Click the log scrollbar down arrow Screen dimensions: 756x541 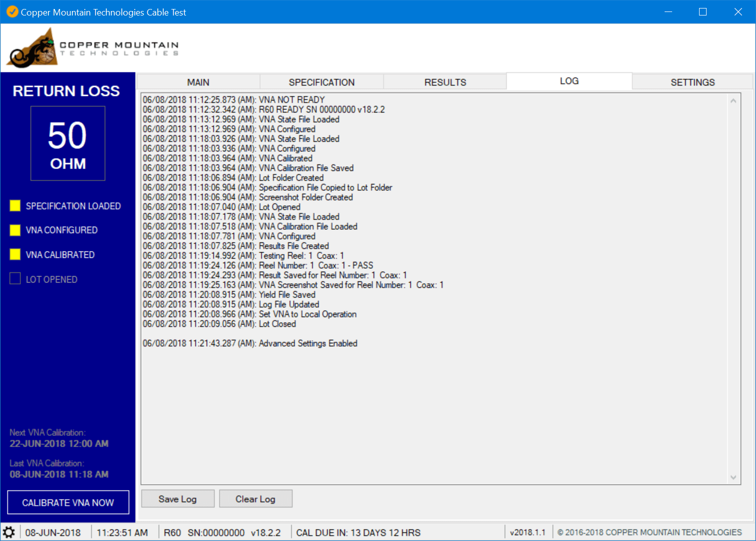(733, 477)
